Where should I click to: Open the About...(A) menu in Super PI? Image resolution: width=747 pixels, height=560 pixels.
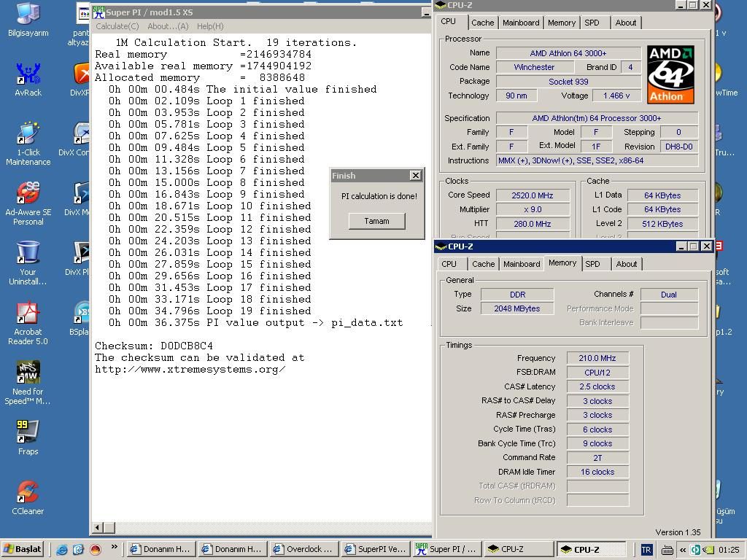pos(169,26)
